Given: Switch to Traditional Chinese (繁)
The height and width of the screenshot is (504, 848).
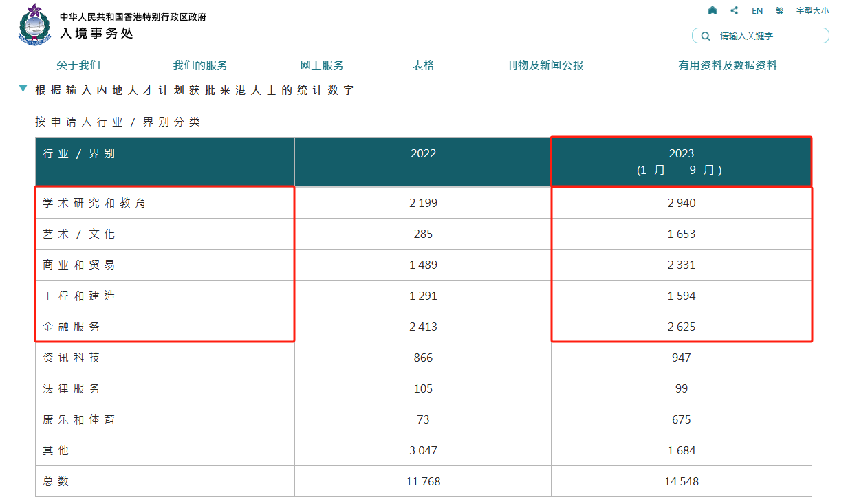Looking at the screenshot, I should click(779, 10).
